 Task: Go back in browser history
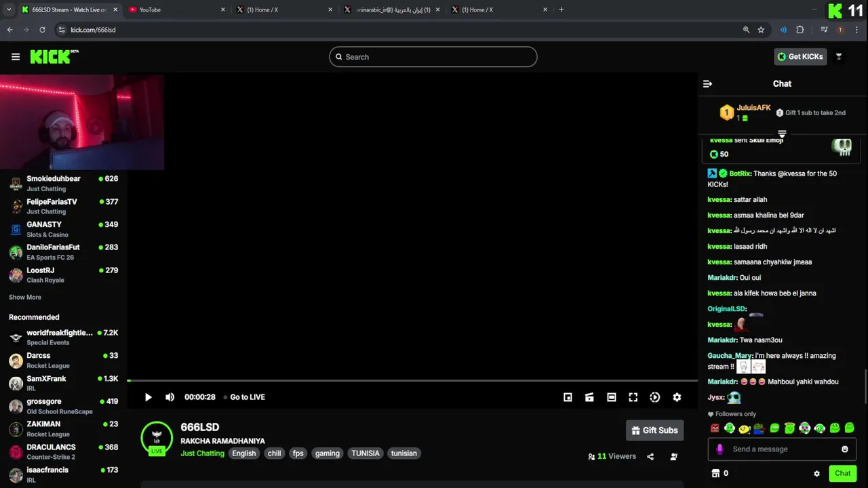coord(9,30)
